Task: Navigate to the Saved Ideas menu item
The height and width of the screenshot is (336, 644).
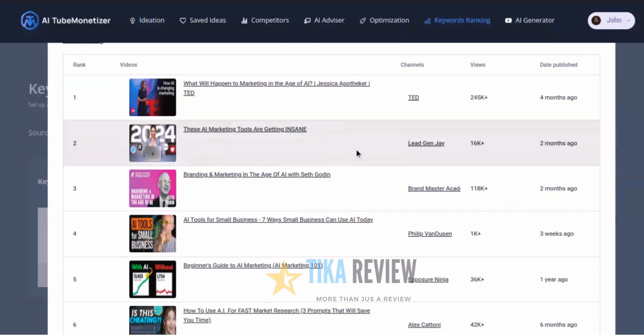Action: coord(208,20)
